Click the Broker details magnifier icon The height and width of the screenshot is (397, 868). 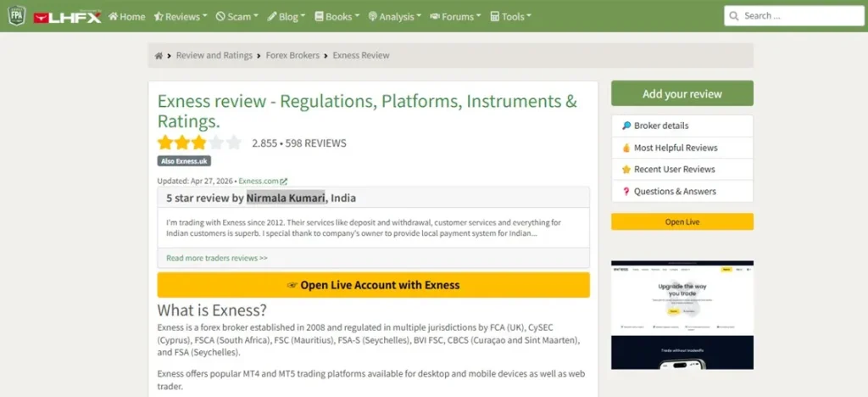coord(626,126)
